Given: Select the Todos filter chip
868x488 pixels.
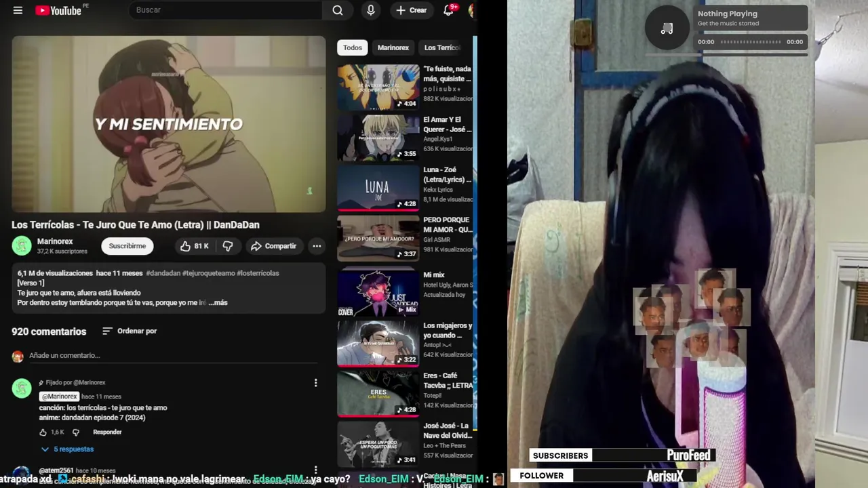Looking at the screenshot, I should click(353, 47).
